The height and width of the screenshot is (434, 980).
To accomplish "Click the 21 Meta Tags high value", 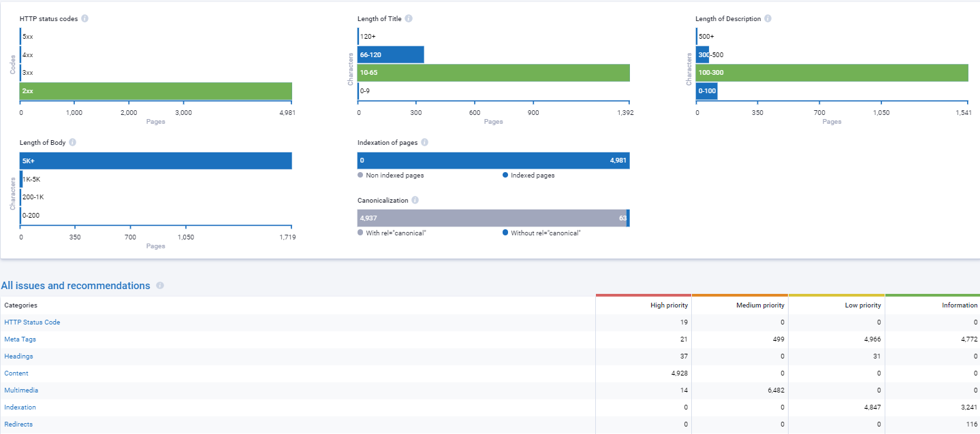I will tap(684, 339).
